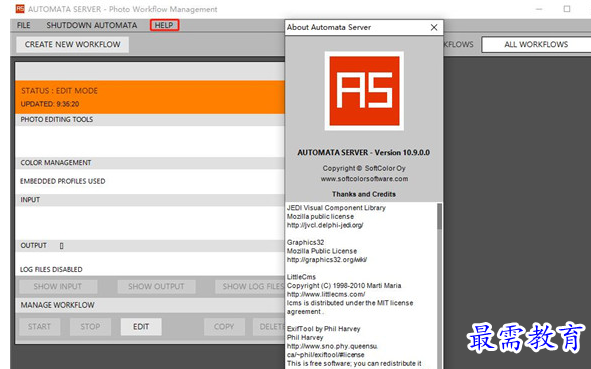
Task: Open the HELP menu
Action: [164, 25]
